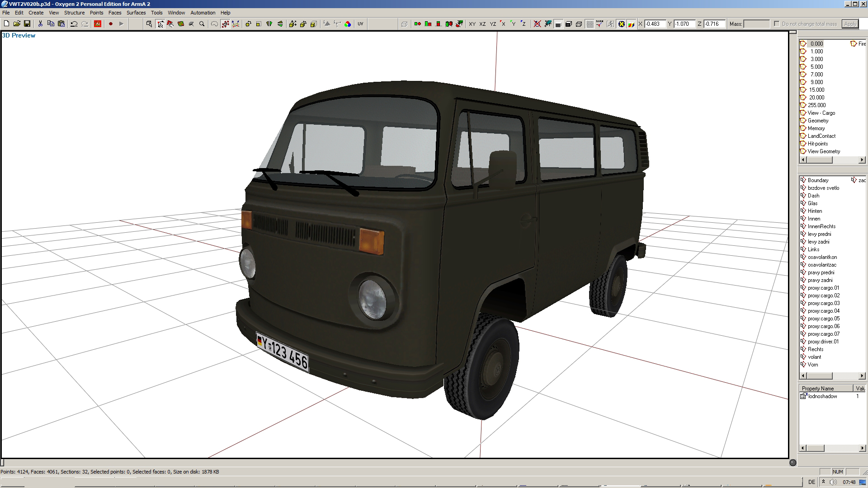Open the Points menu

click(96, 13)
